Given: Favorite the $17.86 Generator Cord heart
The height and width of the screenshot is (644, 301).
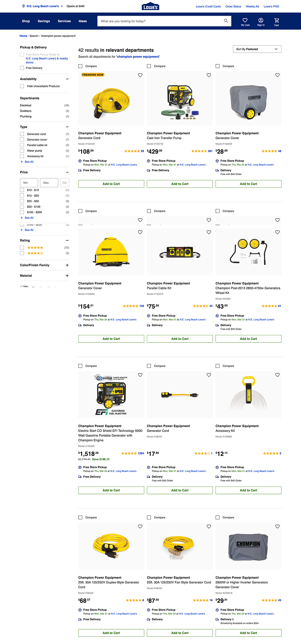Looking at the screenshot, I should pos(209,375).
